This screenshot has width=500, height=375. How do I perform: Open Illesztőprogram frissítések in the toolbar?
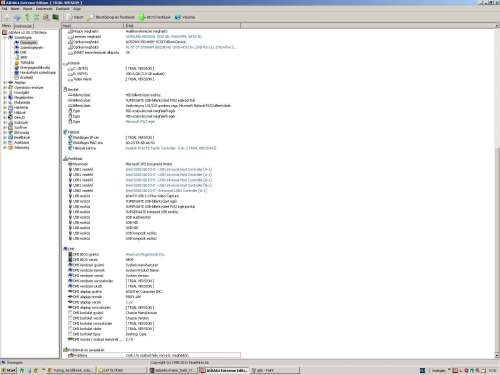[112, 17]
